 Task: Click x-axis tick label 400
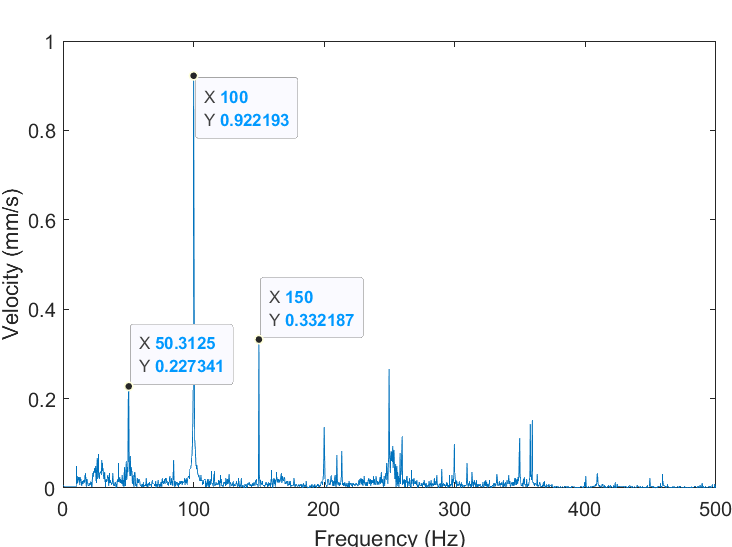click(584, 509)
